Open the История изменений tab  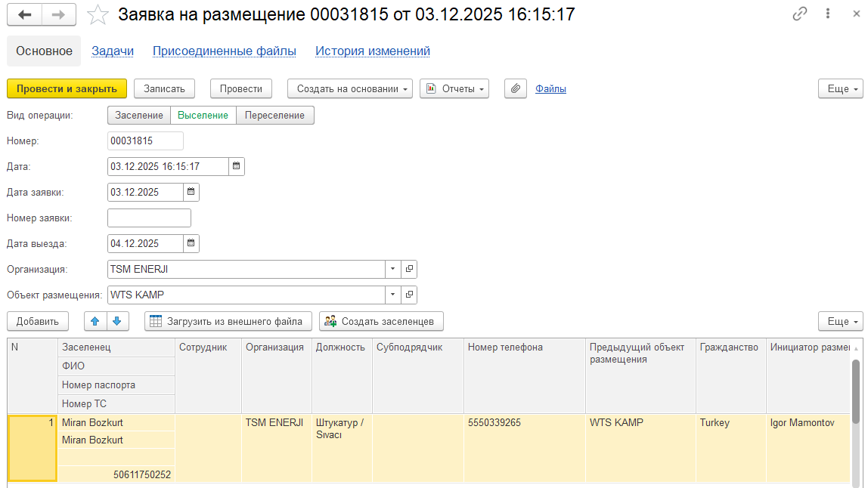pos(372,51)
